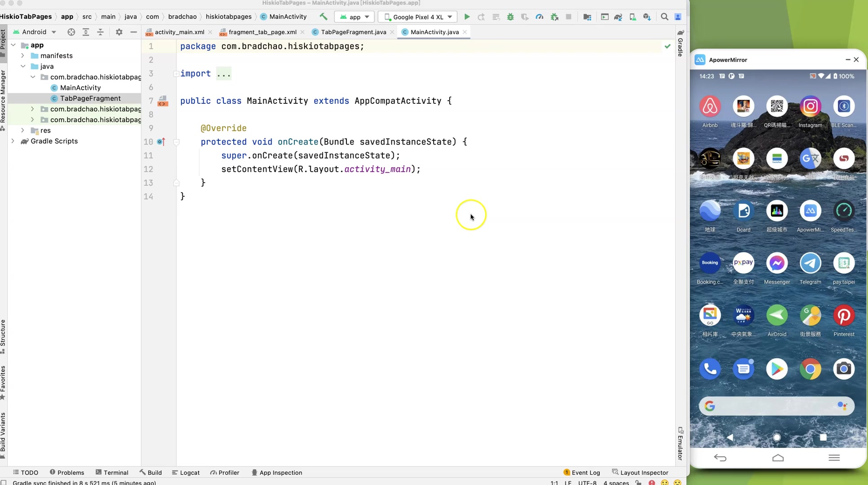Open Search Everywhere magnifier icon

pos(664,17)
